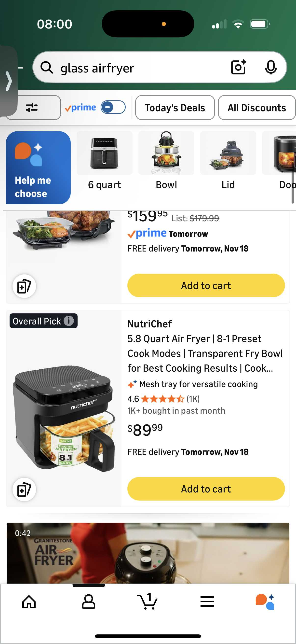The height and width of the screenshot is (644, 296).
Task: Open the hamburger menu icon
Action: pos(207,601)
